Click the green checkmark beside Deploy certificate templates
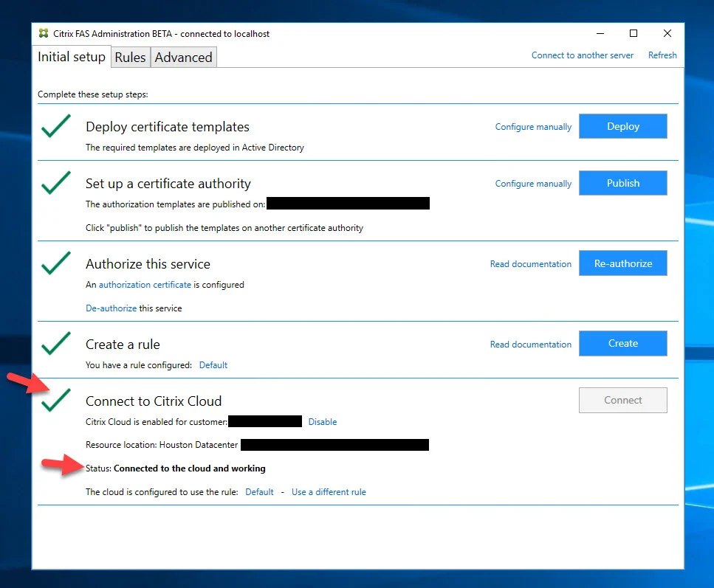The width and height of the screenshot is (714, 588). (x=56, y=126)
